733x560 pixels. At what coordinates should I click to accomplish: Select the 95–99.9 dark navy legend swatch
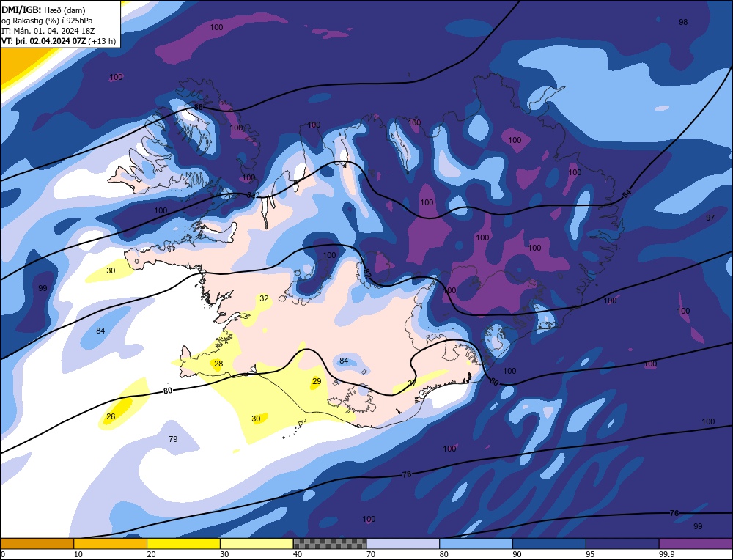[622, 544]
